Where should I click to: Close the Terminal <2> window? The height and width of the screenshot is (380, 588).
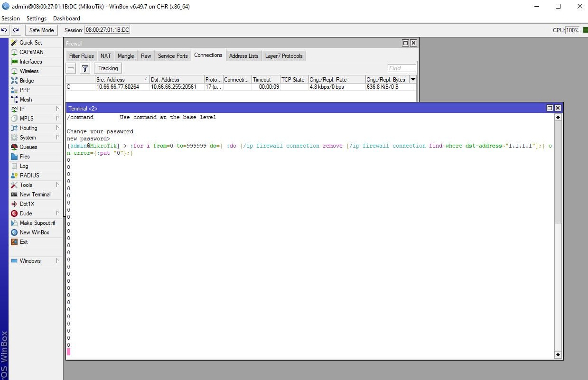pos(558,108)
